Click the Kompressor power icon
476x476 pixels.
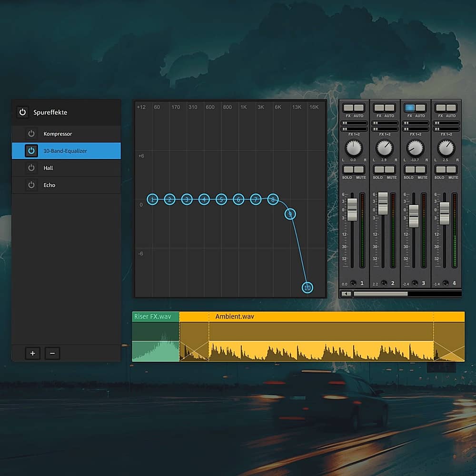(x=31, y=134)
